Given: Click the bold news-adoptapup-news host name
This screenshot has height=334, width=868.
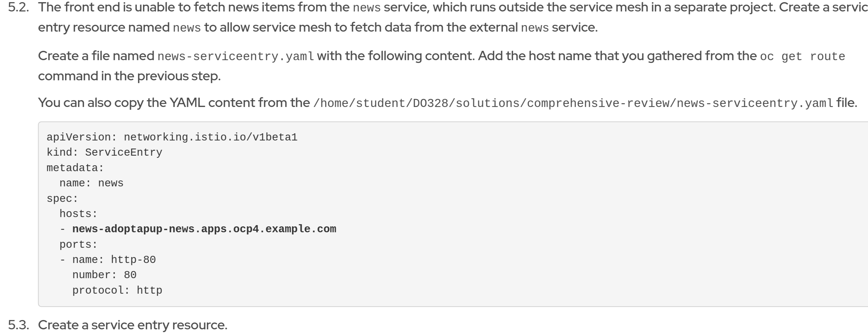Looking at the screenshot, I should (x=204, y=229).
